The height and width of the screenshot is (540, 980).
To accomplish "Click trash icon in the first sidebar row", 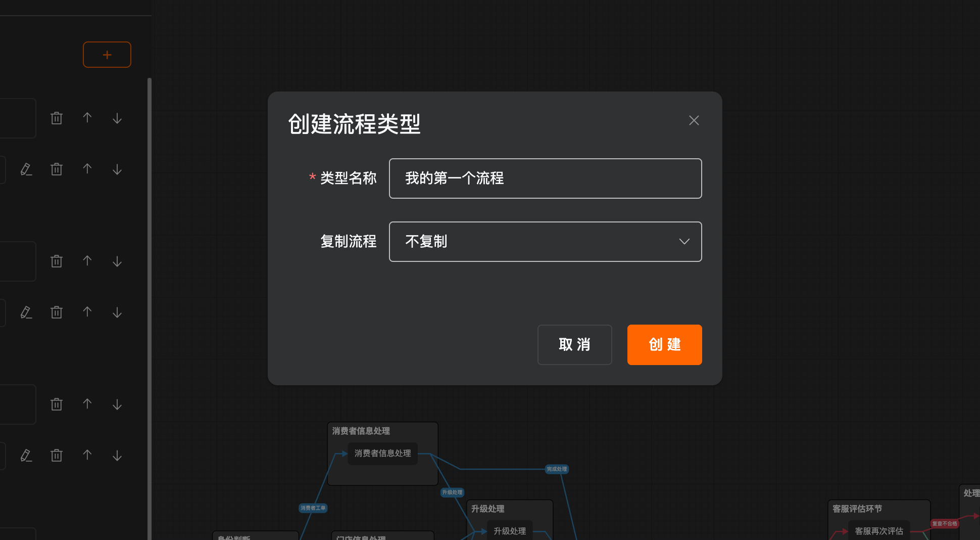I will 57,118.
